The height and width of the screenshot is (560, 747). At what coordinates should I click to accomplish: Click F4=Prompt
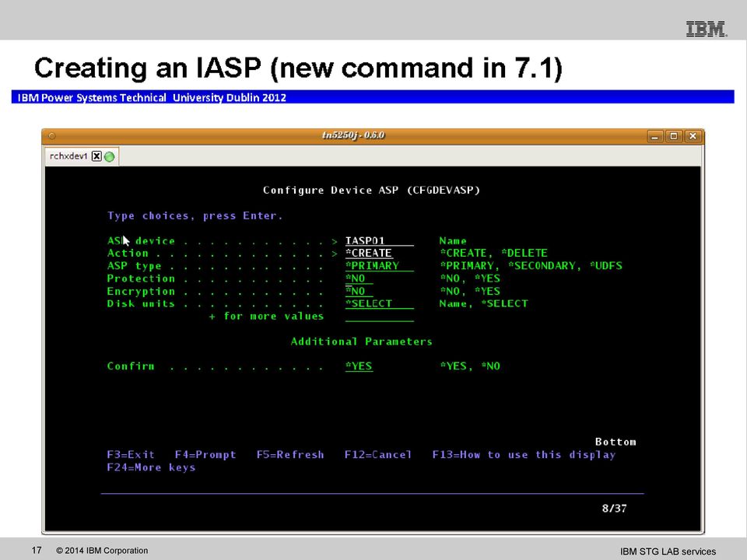coord(205,455)
